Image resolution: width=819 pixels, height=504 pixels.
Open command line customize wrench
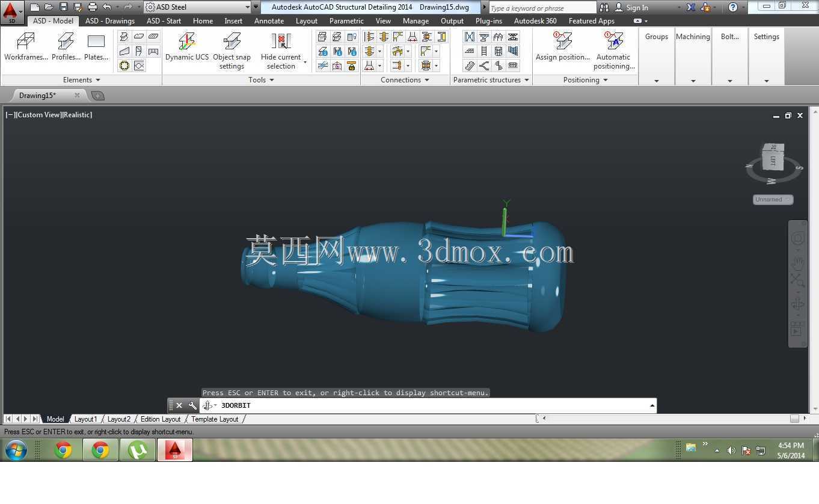[192, 405]
